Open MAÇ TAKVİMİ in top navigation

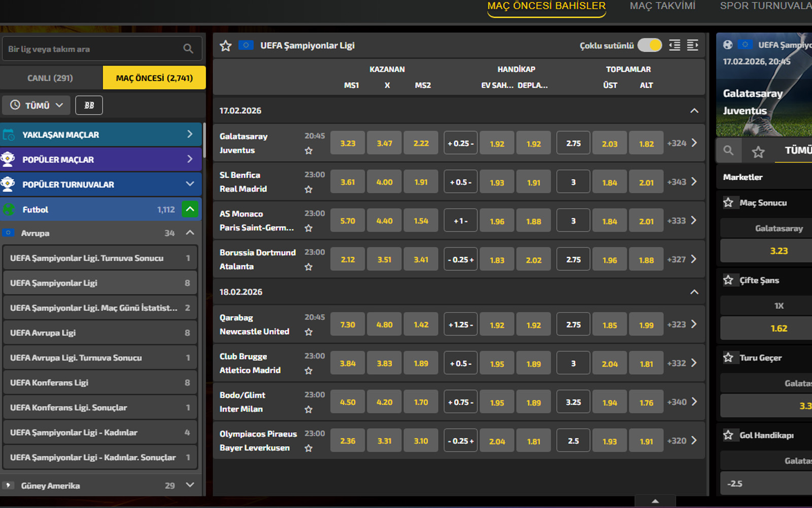tap(662, 6)
